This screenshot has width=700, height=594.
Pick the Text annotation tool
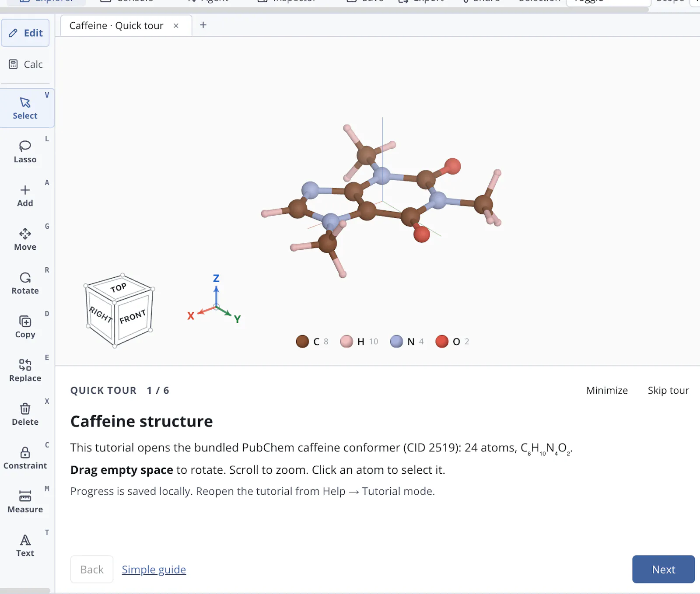tap(26, 545)
